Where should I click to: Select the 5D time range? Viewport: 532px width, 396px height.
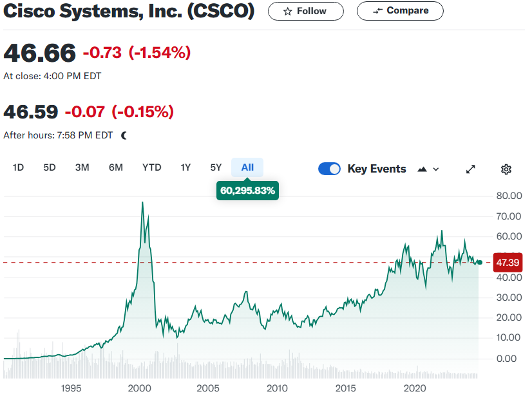tap(50, 167)
